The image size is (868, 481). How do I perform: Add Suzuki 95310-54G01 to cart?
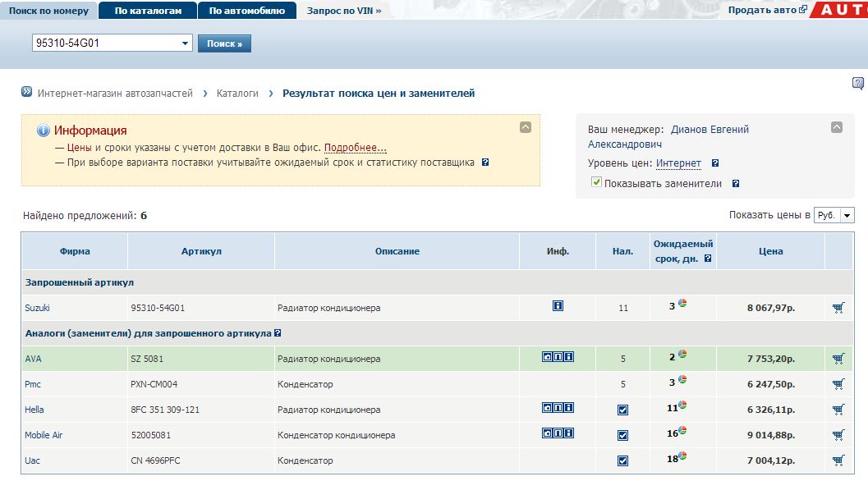[x=838, y=308]
